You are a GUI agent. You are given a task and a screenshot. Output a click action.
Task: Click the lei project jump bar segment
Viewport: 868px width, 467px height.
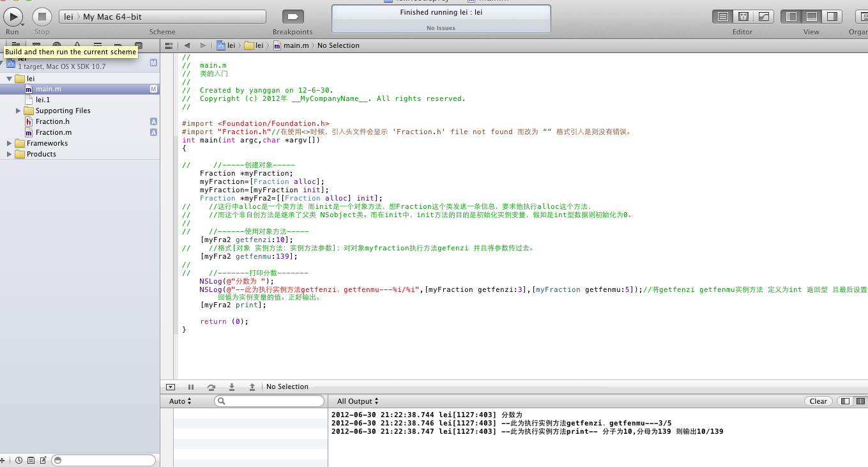click(225, 45)
